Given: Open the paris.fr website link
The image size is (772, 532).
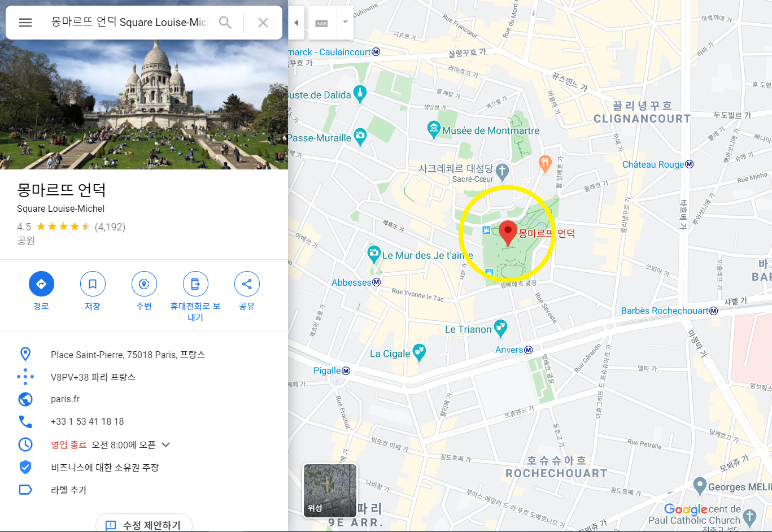Looking at the screenshot, I should pos(65,399).
